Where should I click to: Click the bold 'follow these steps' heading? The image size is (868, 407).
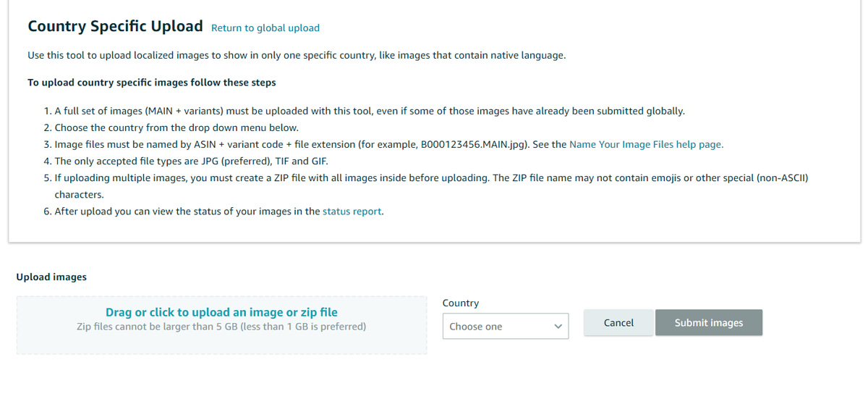151,83
